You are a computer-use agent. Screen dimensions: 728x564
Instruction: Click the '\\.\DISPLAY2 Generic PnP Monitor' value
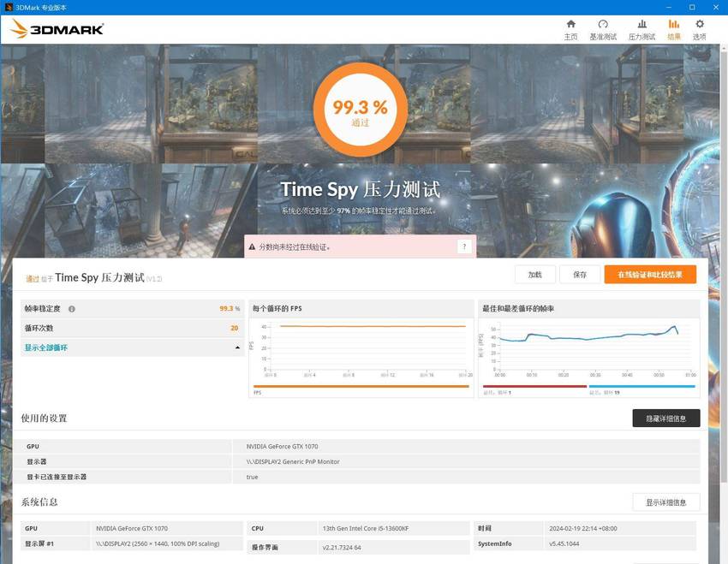(x=293, y=461)
